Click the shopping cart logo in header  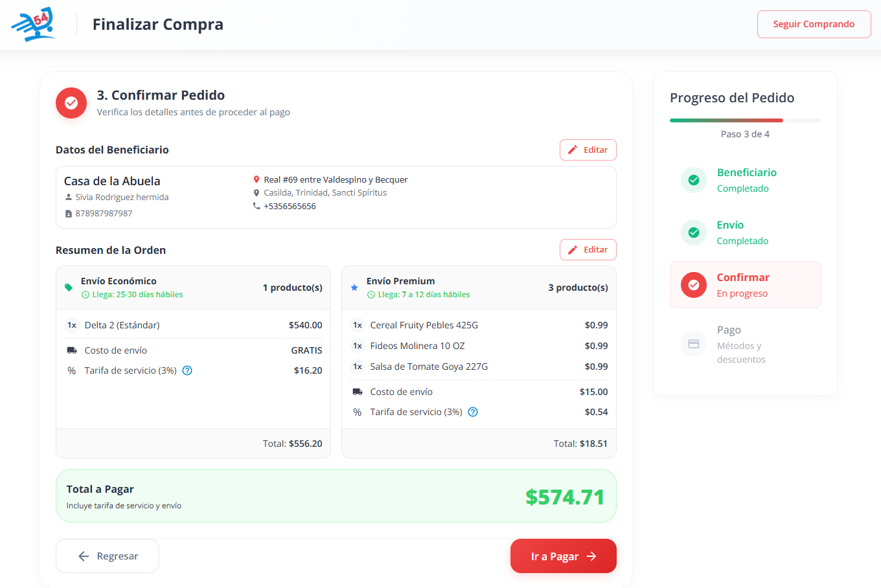(x=34, y=25)
